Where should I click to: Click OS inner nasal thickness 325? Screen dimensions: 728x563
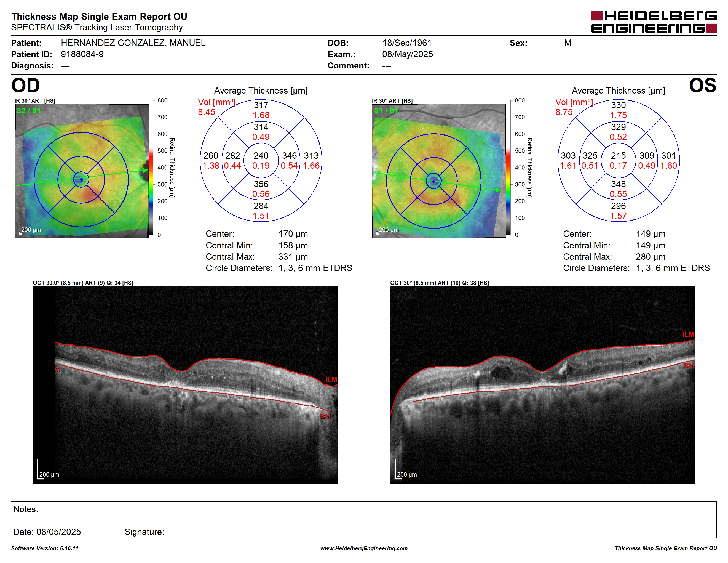[590, 156]
